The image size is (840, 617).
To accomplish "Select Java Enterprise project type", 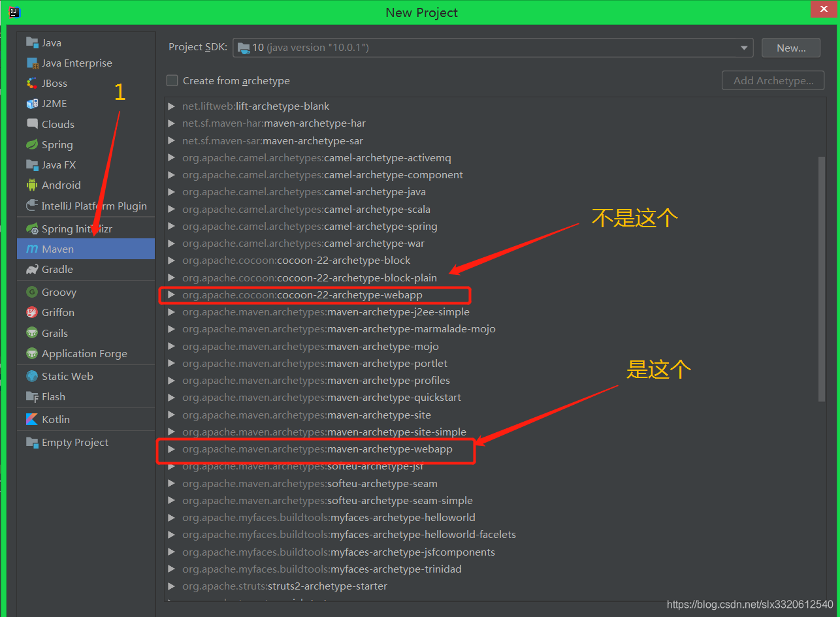I will click(x=86, y=63).
